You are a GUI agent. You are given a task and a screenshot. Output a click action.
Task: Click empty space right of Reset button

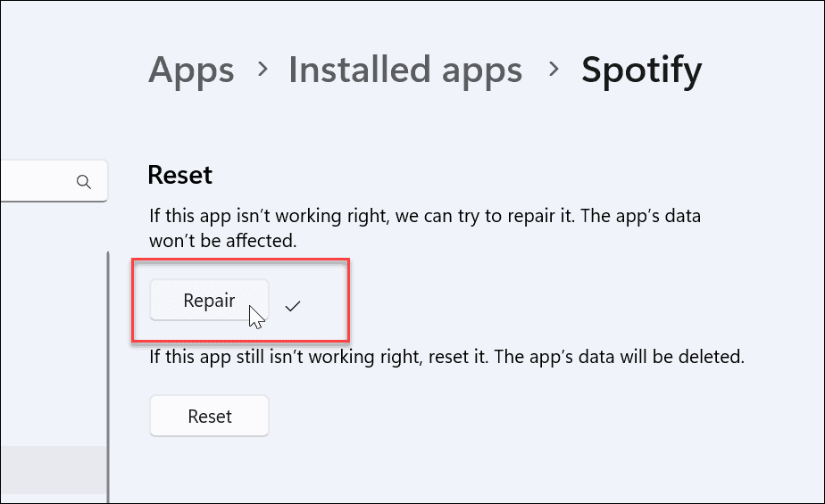491,417
